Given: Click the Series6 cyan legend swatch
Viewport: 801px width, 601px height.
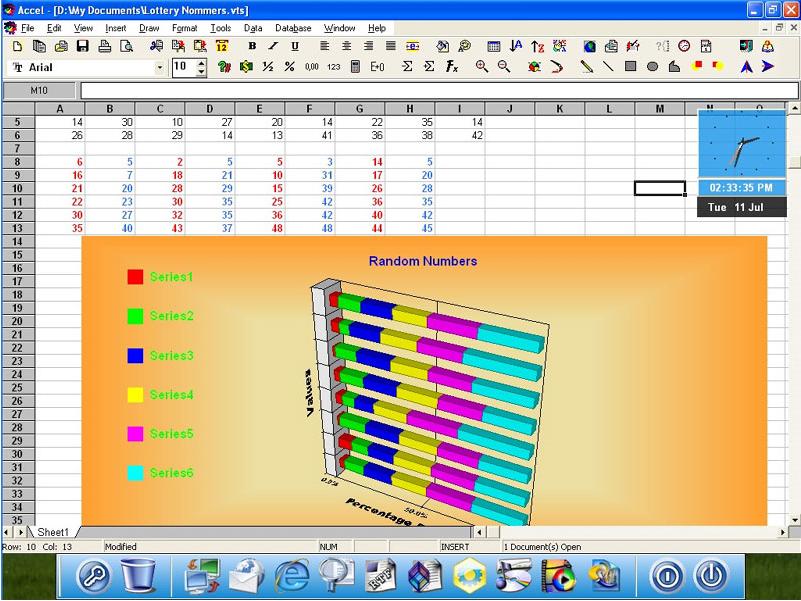Looking at the screenshot, I should pos(135,473).
